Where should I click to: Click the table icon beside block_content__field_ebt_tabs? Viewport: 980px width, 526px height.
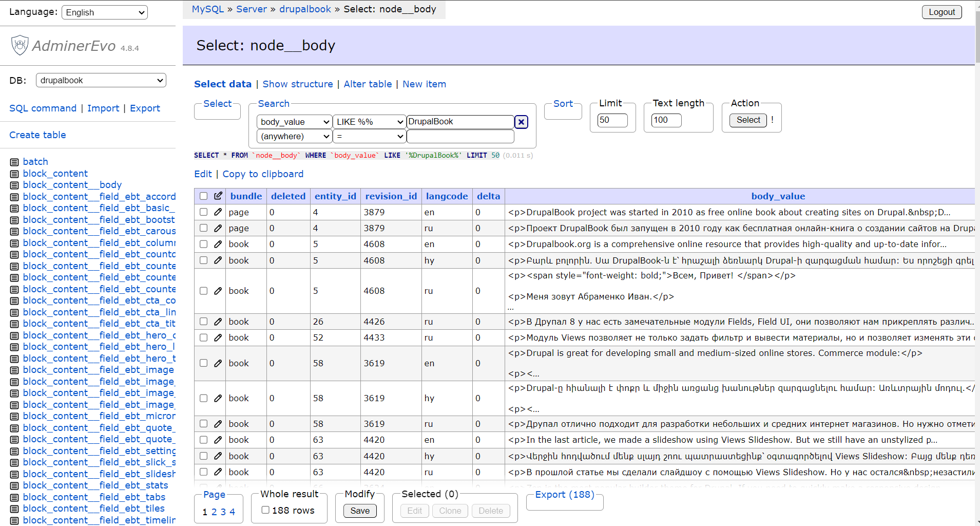[x=14, y=497]
